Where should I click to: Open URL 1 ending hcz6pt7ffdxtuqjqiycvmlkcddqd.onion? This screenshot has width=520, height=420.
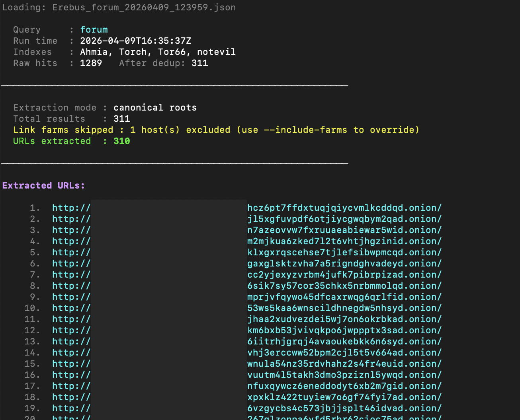tap(247, 208)
